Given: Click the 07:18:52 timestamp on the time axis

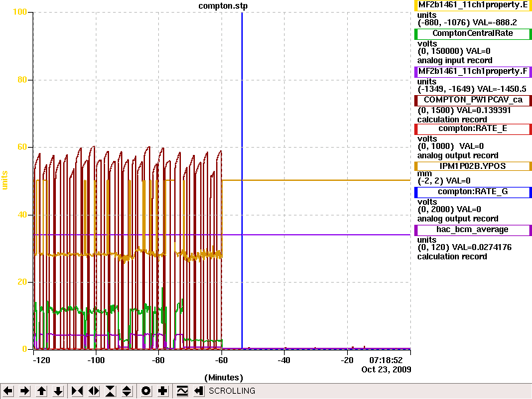Looking at the screenshot, I should point(386,360).
